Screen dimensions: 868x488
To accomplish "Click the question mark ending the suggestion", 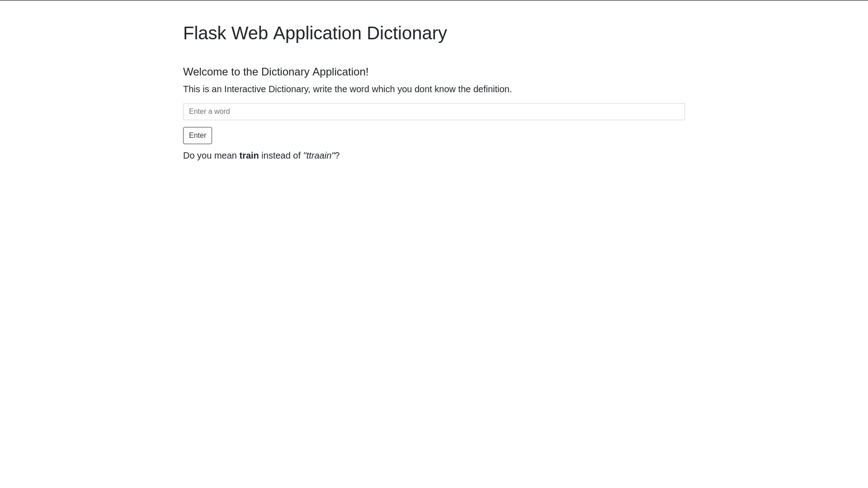I will point(337,156).
